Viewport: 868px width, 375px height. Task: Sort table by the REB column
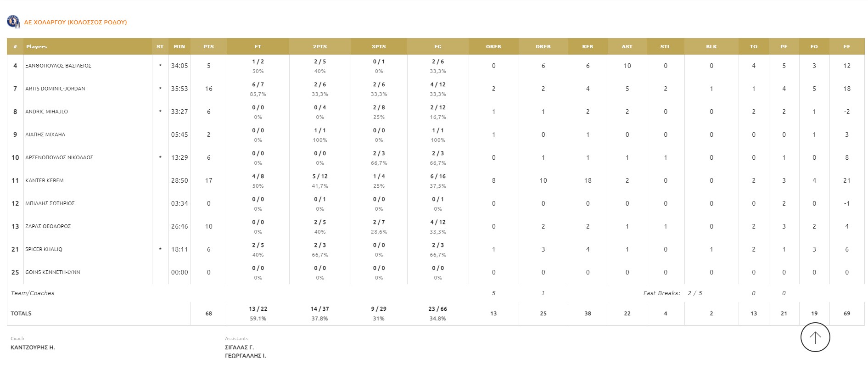coord(587,46)
